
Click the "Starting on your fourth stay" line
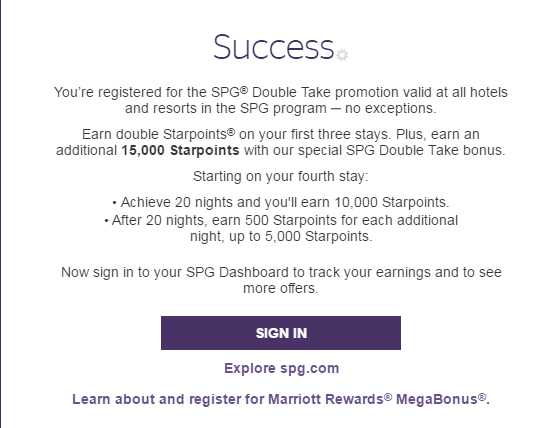pyautogui.click(x=281, y=176)
